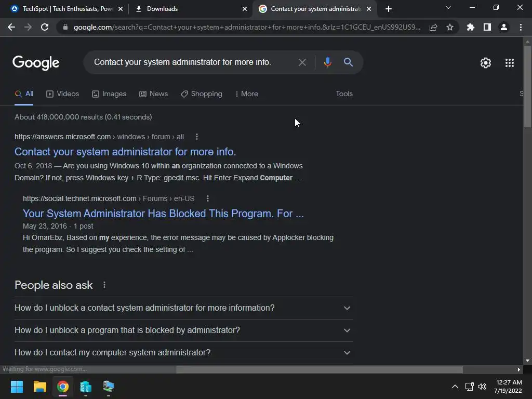Viewport: 532px width, 399px height.
Task: Select All search results filter
Action: (x=24, y=94)
